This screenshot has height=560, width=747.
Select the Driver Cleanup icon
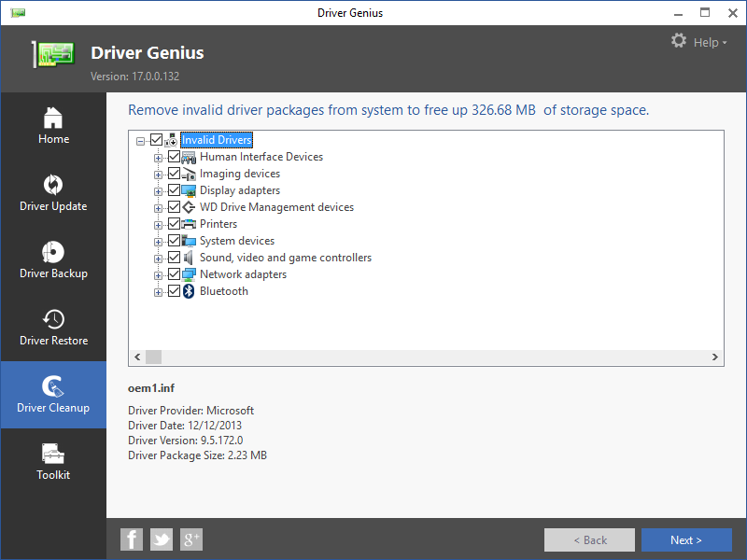pos(53,386)
